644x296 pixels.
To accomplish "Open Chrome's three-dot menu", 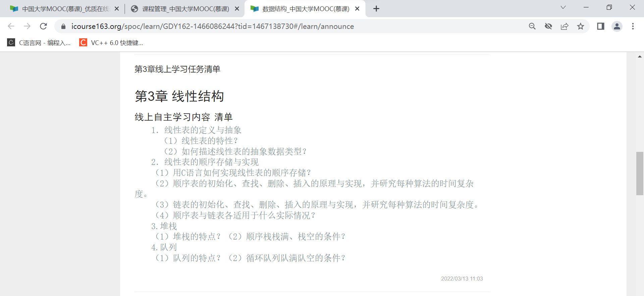I will (x=633, y=26).
